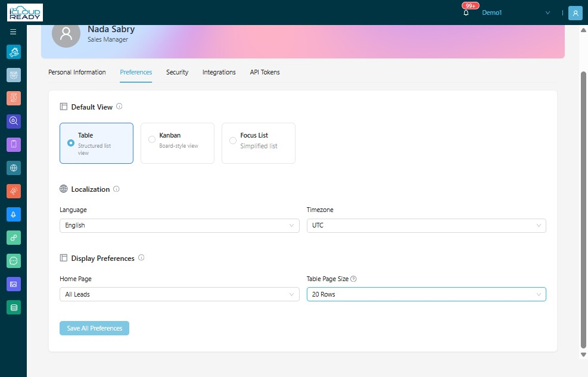The width and height of the screenshot is (588, 377).
Task: Click the "Sales Manager" role text
Action: click(108, 39)
